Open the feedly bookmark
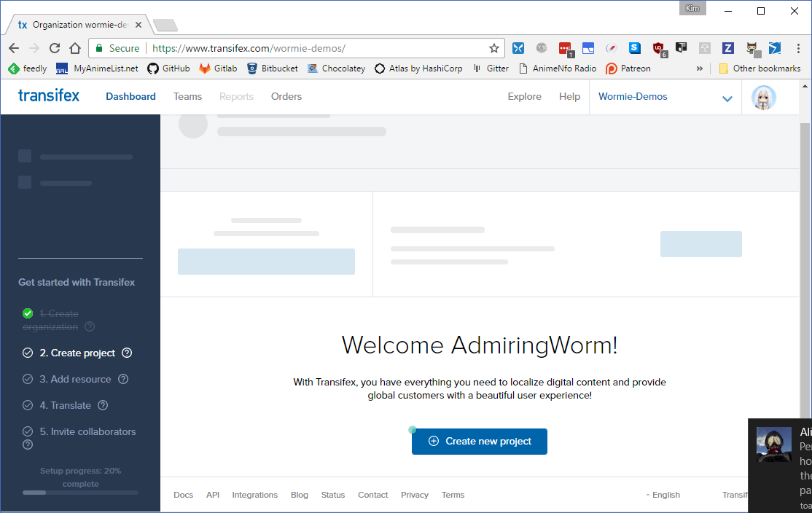 (28, 68)
